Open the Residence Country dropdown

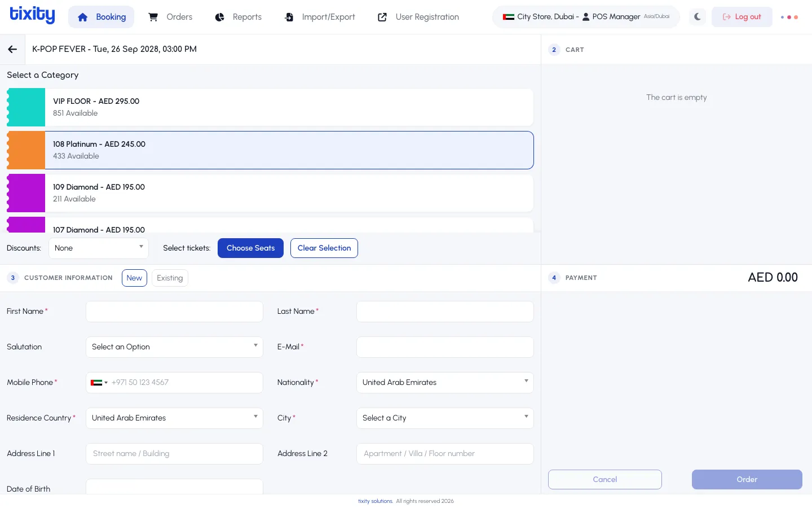pos(174,418)
